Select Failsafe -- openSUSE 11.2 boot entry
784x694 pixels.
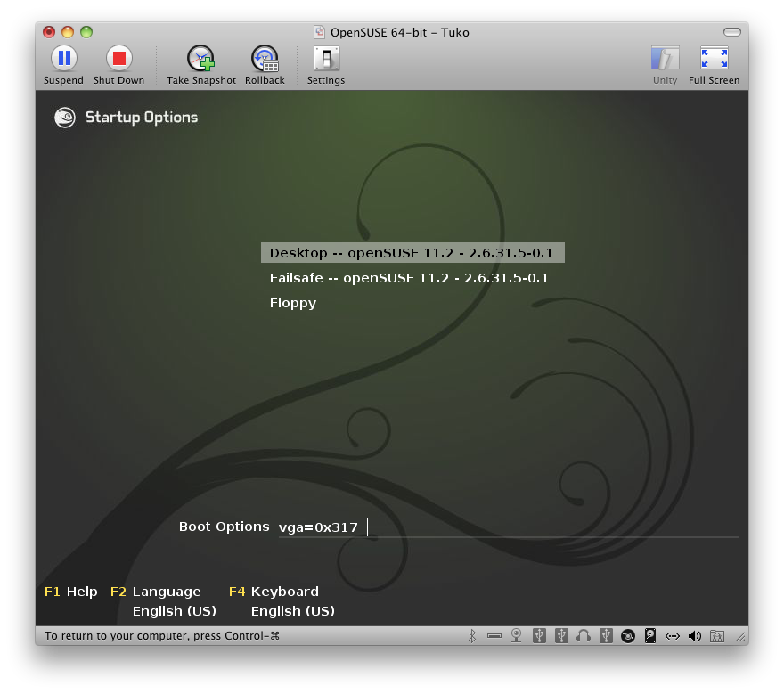(x=409, y=278)
